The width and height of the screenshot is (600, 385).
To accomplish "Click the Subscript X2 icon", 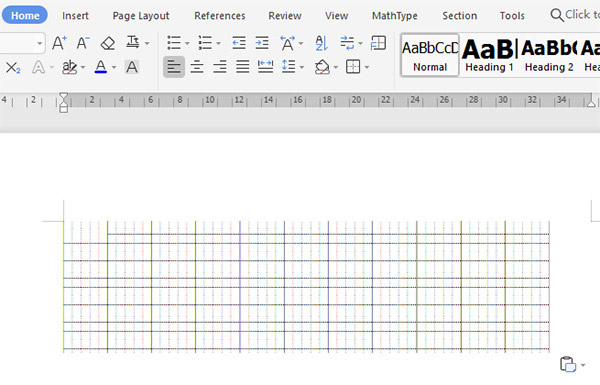I will tap(13, 68).
